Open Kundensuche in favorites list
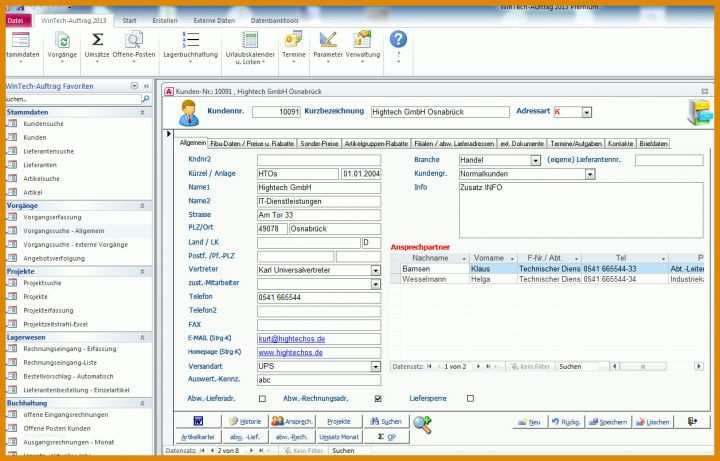The width and height of the screenshot is (720, 461). tap(44, 124)
